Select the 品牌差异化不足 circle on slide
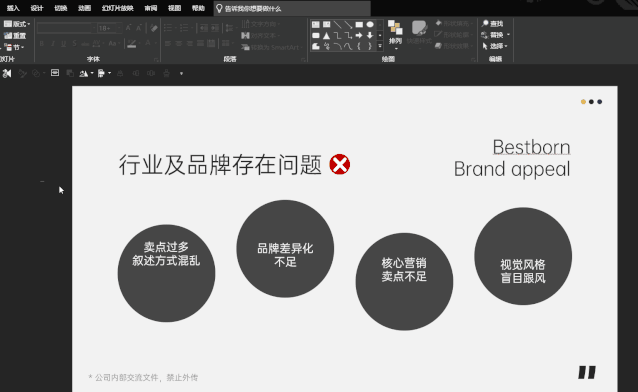Image resolution: width=638 pixels, height=392 pixels. 285,249
